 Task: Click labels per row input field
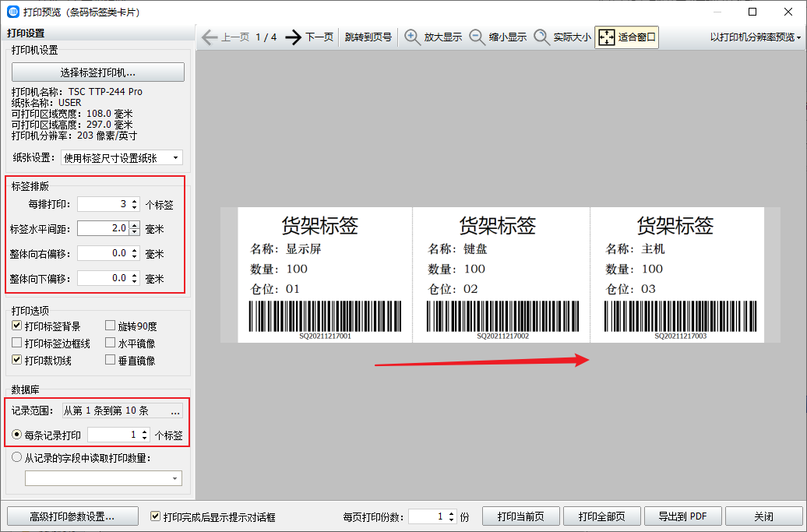coord(103,204)
